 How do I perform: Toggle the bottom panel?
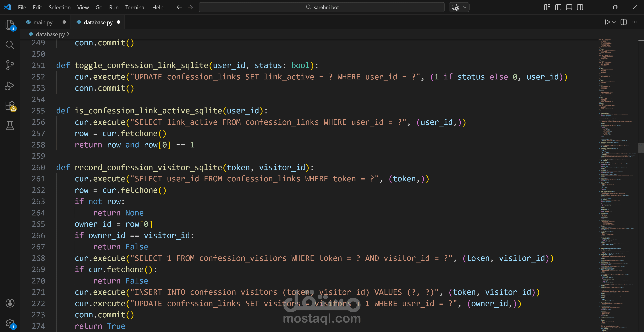pos(569,7)
